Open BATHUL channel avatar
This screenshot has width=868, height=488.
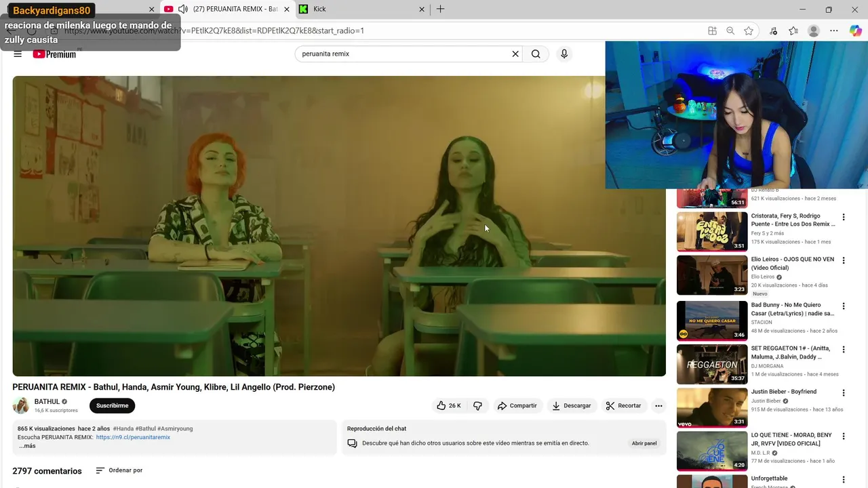[21, 405]
